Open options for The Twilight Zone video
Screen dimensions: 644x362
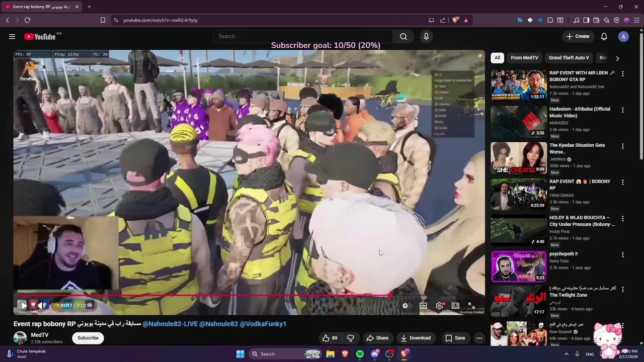click(x=623, y=290)
